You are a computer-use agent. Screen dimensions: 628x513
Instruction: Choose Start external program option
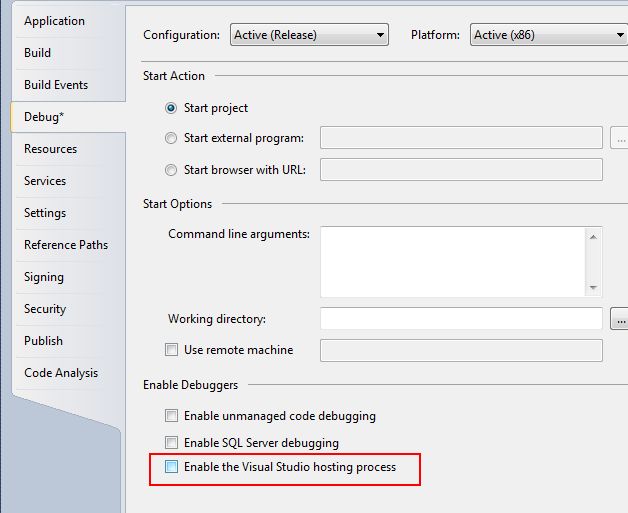coord(171,138)
